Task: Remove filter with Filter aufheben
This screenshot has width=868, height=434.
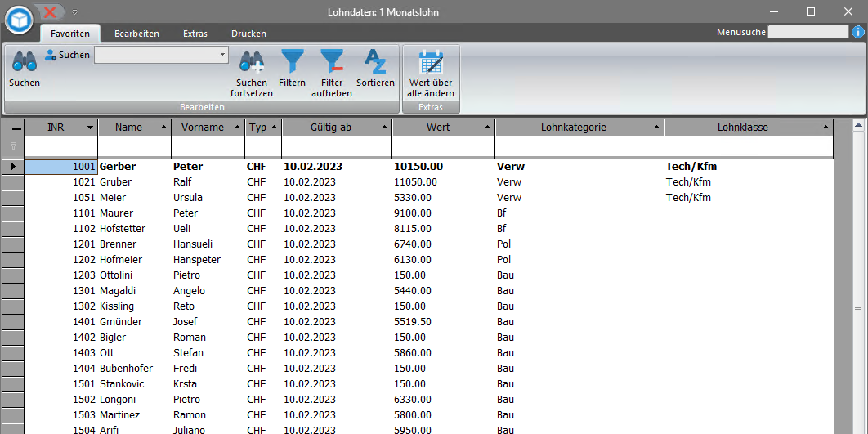Action: [x=331, y=62]
